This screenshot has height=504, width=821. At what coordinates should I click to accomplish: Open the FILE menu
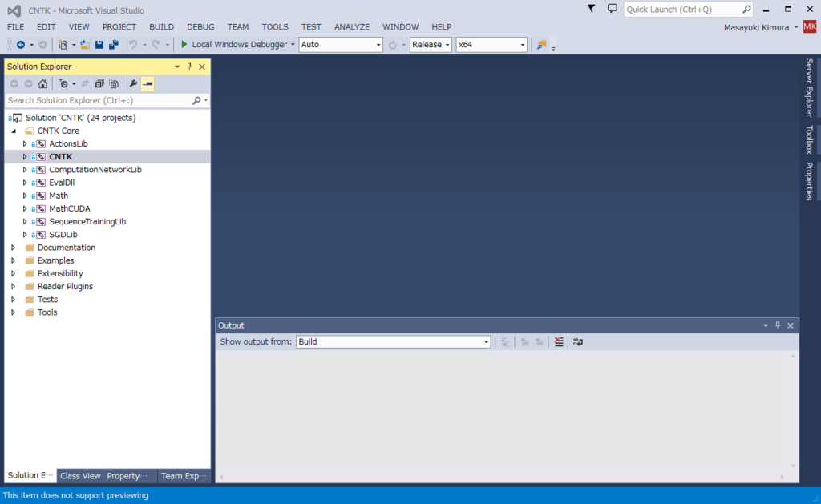16,26
